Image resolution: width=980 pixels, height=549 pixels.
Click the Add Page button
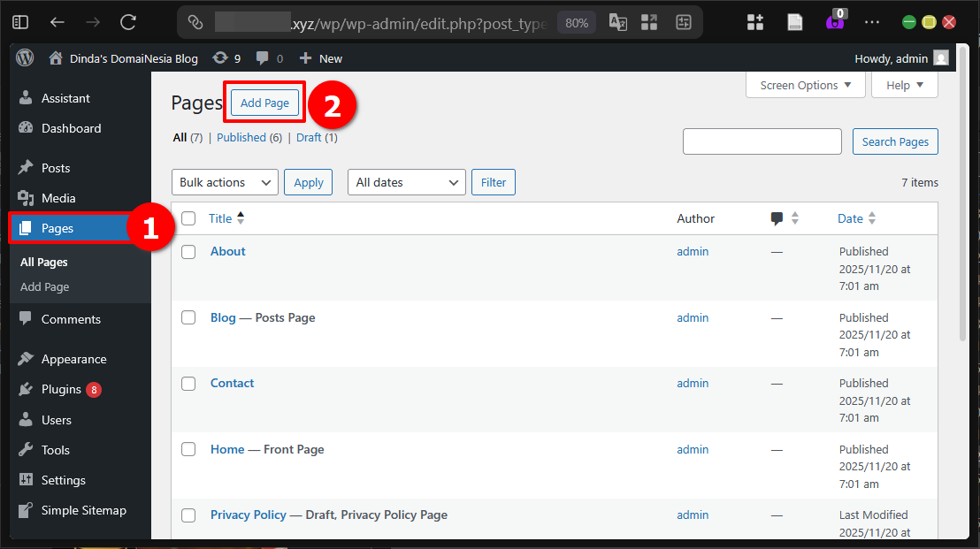tap(264, 102)
